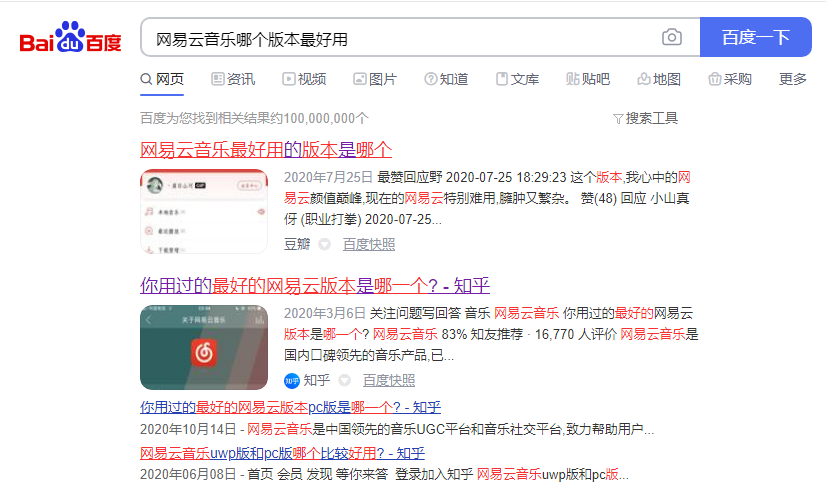Switch to the 资讯 tab
This screenshot has height=490, width=826.
[x=233, y=79]
